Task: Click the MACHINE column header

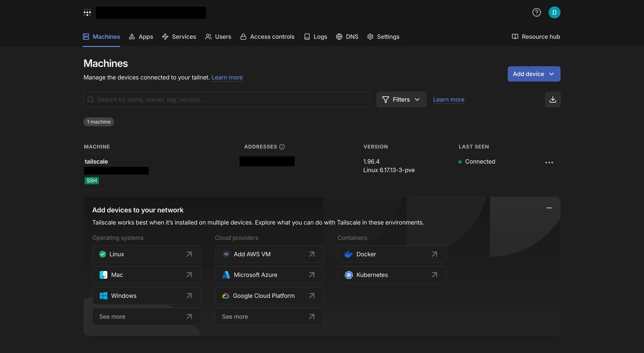Action: pos(97,147)
